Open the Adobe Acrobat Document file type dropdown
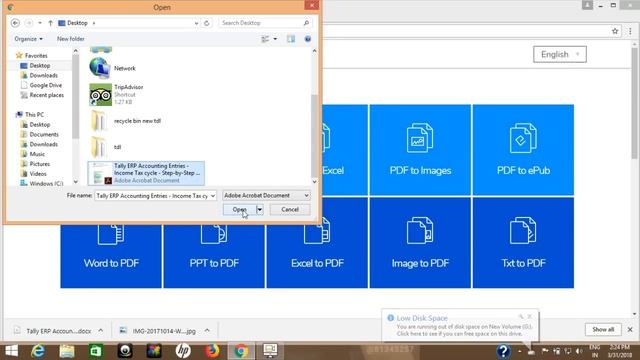The height and width of the screenshot is (360, 640). pyautogui.click(x=266, y=196)
